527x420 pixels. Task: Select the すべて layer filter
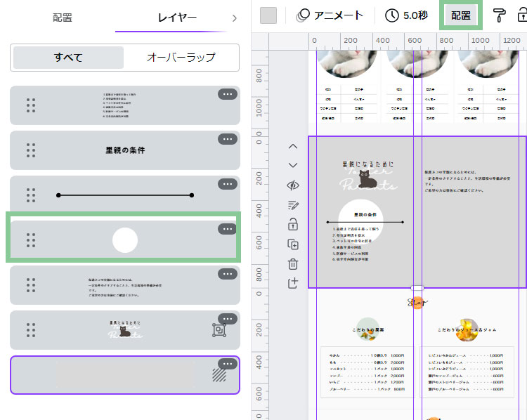point(68,58)
